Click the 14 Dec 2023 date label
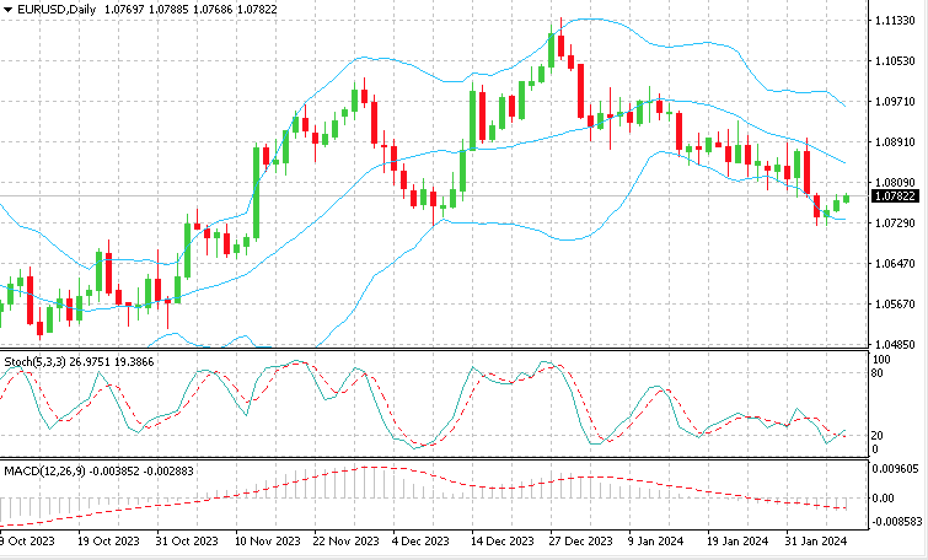Image resolution: width=928 pixels, height=560 pixels. (504, 541)
